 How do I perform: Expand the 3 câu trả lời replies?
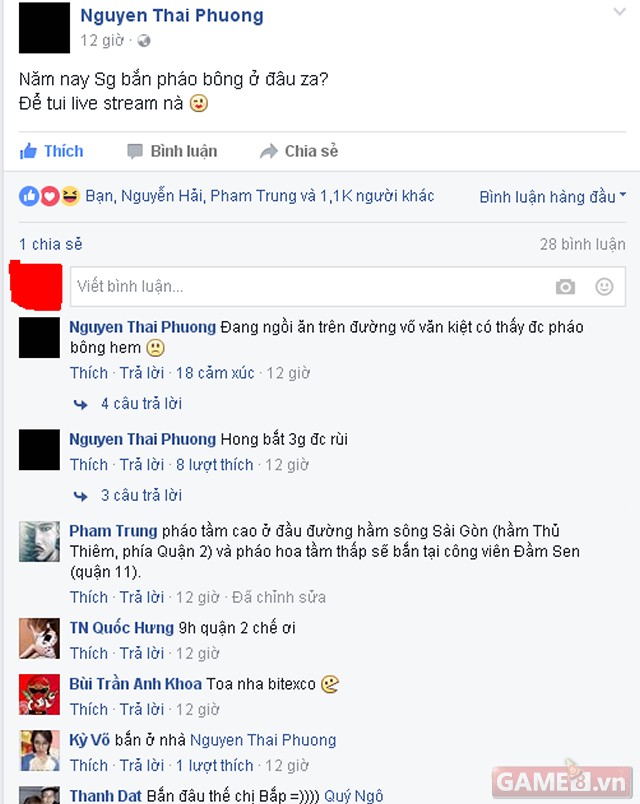pyautogui.click(x=142, y=495)
